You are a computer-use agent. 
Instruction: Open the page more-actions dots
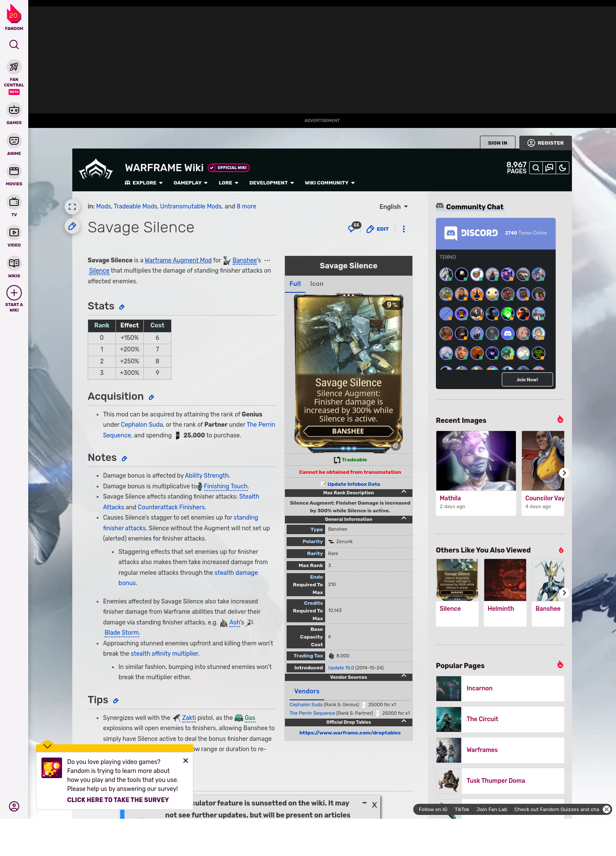[x=404, y=229]
